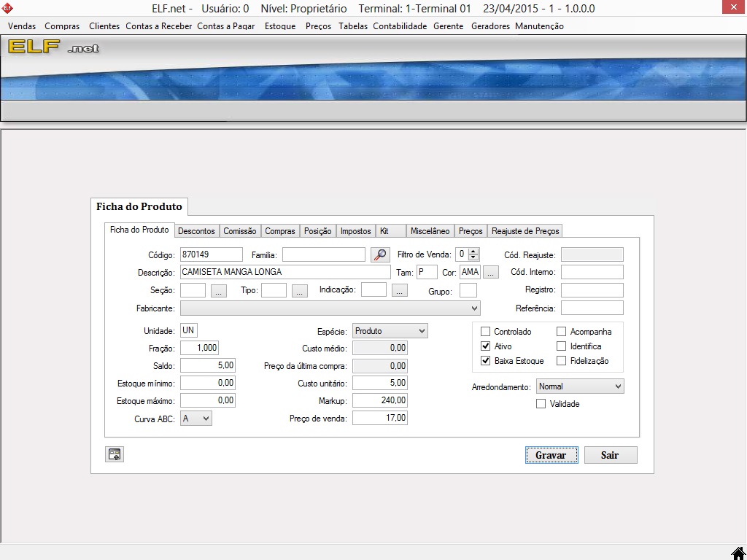Increase Filtro de Venda with up arrow
Image resolution: width=747 pixels, height=560 pixels.
click(473, 252)
